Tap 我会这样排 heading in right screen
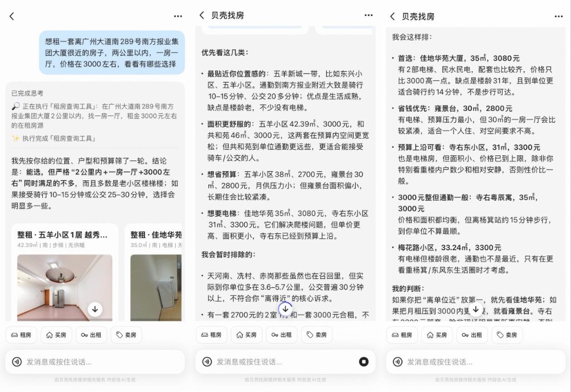 tap(412, 37)
